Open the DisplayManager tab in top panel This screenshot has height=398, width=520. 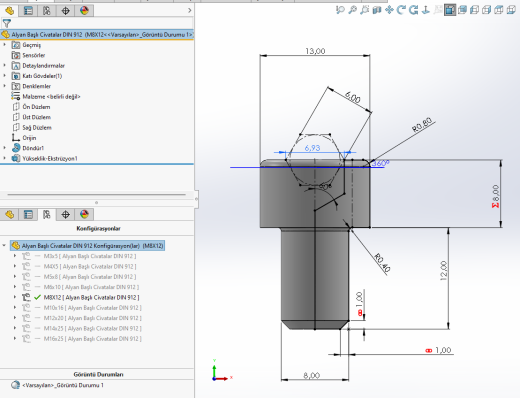pos(84,11)
